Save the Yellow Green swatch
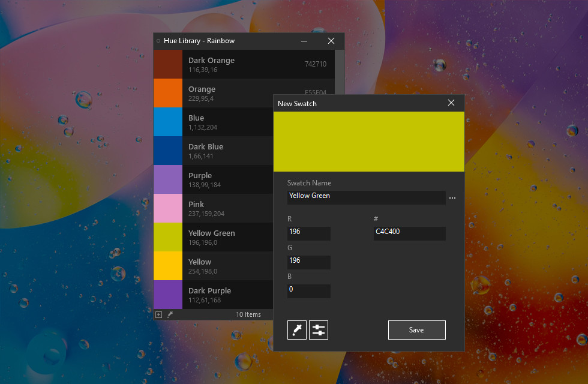This screenshot has width=588, height=384. 416,330
